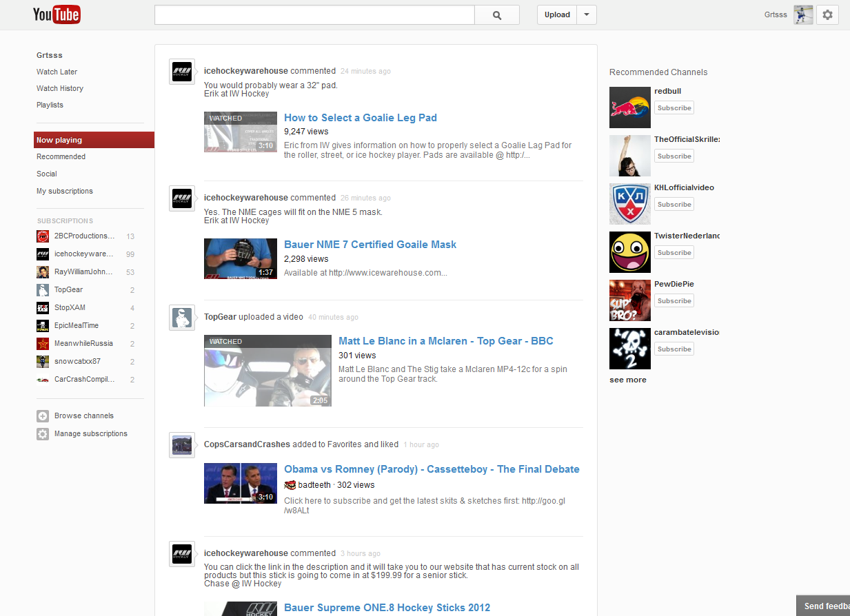Open Bauer NME 7 Certified Goalie Mask title

(370, 245)
